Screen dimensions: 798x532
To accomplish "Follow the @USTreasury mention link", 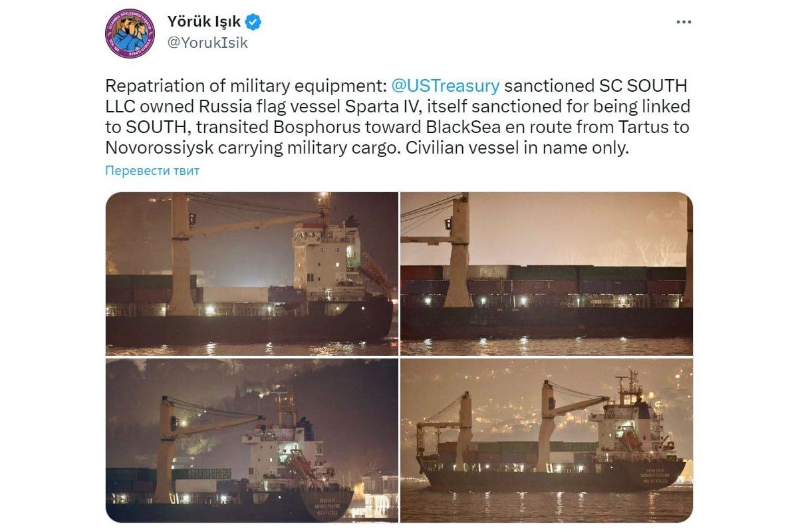I will [x=445, y=86].
